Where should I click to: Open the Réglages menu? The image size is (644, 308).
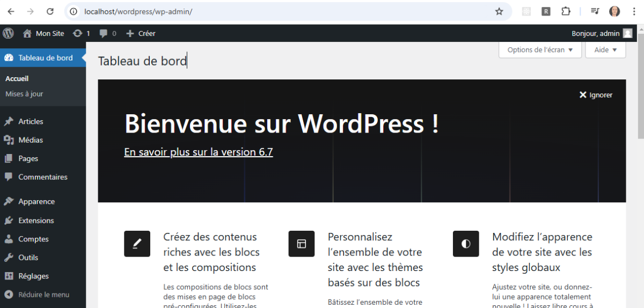click(43, 276)
